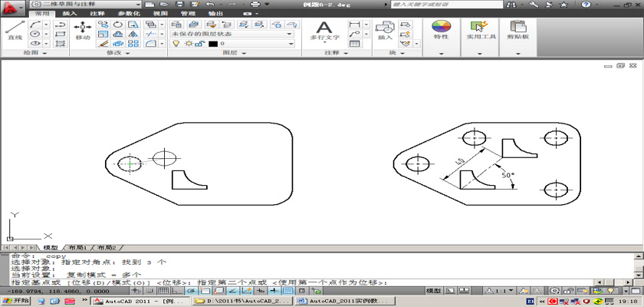Switch to the 注释 ribbon tab

(97, 14)
